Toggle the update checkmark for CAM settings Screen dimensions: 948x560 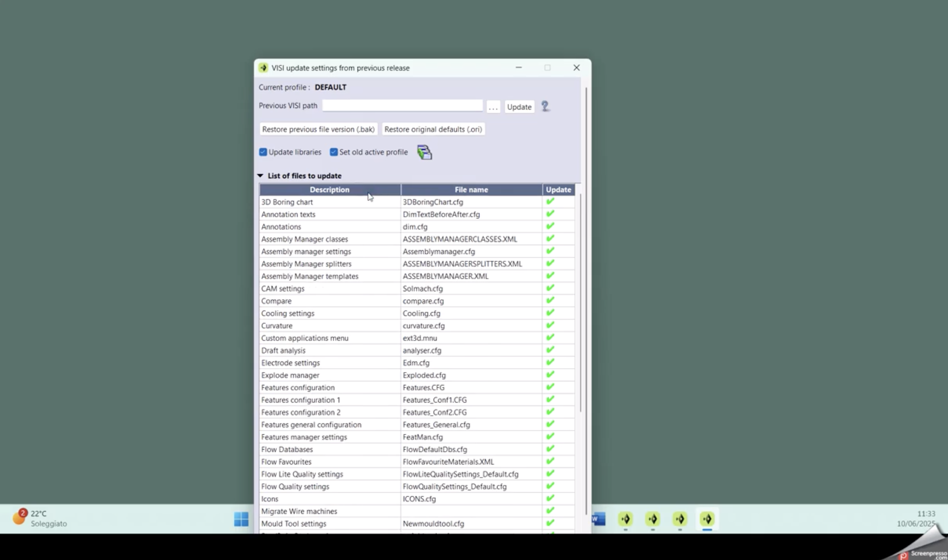point(550,288)
